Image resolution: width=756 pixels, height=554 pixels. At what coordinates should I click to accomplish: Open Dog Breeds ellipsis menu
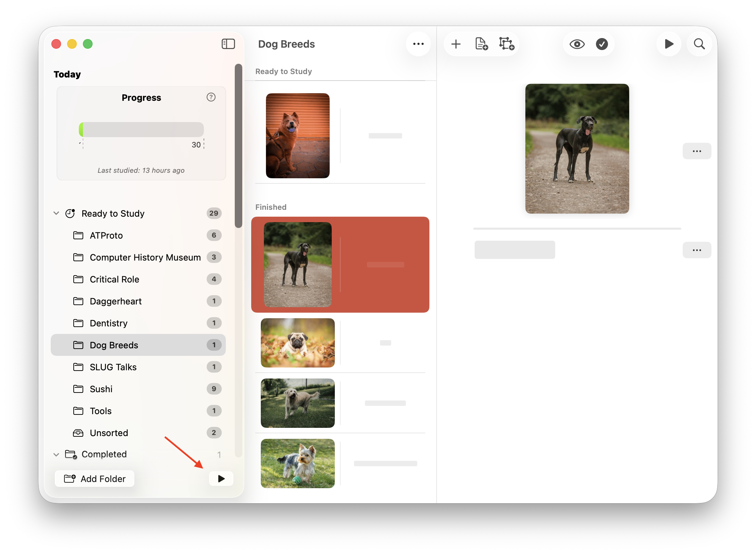[x=418, y=44]
